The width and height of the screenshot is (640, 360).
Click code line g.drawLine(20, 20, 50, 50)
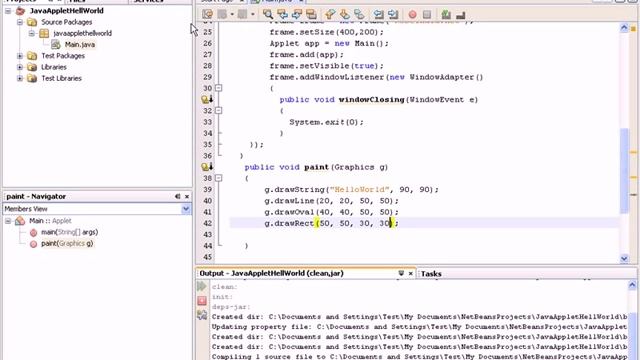point(331,201)
